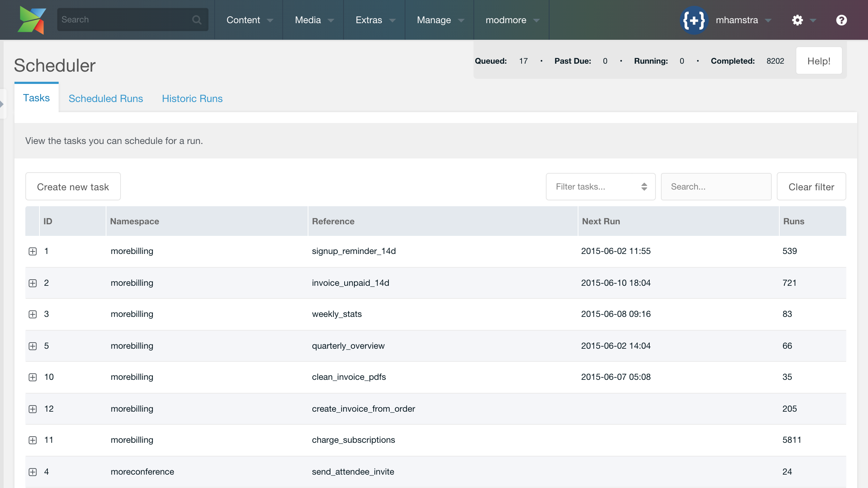Sort by the Reference column header

[x=443, y=221]
